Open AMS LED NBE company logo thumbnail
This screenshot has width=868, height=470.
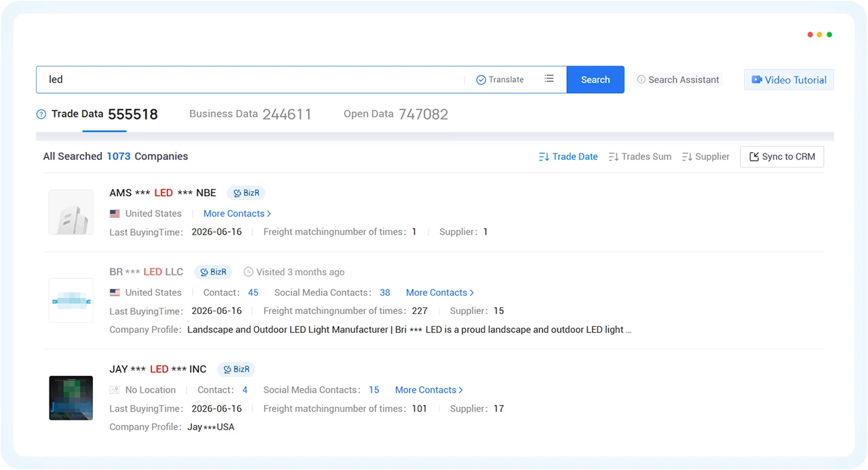(x=71, y=212)
